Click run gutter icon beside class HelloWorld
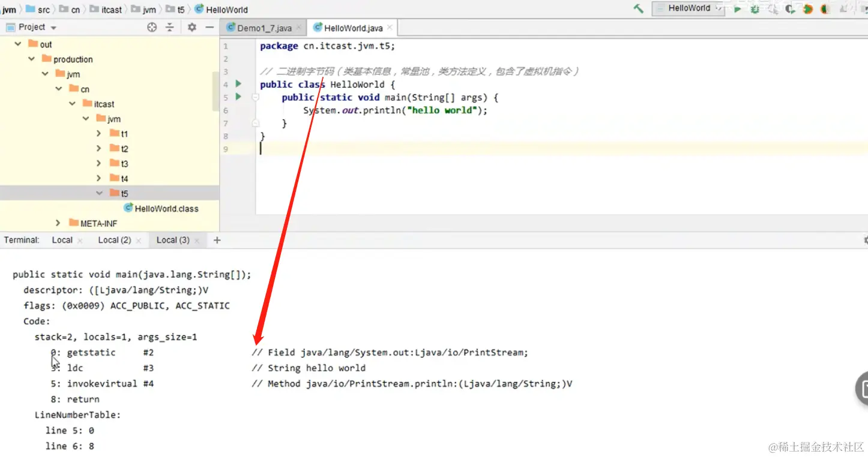Screen dimensions: 868x457 [x=238, y=84]
